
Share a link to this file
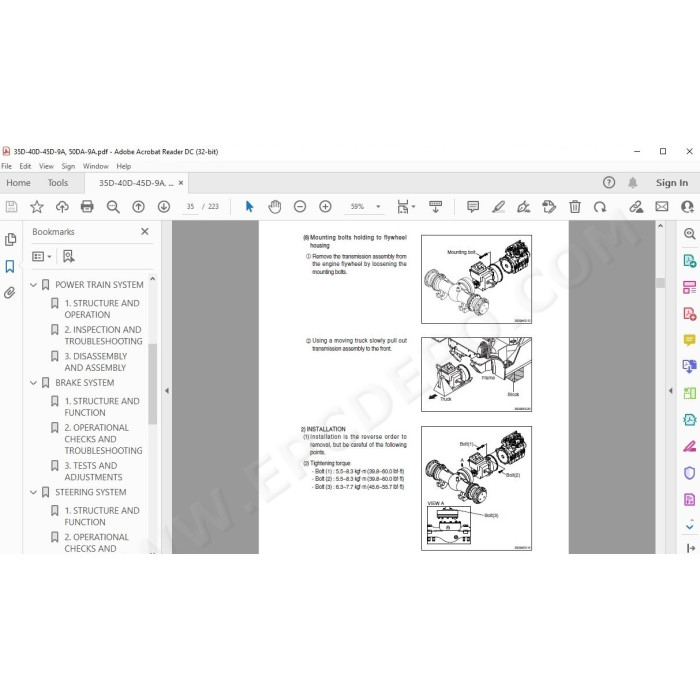636,207
